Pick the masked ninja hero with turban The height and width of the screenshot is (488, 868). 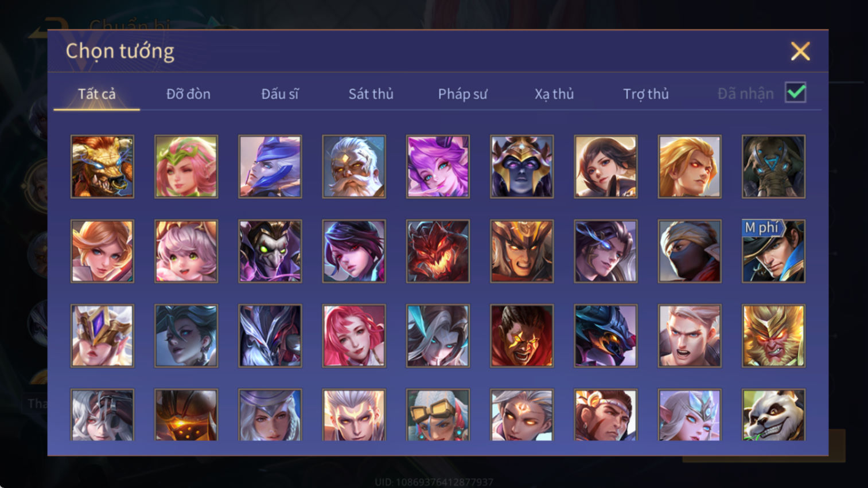click(x=690, y=251)
